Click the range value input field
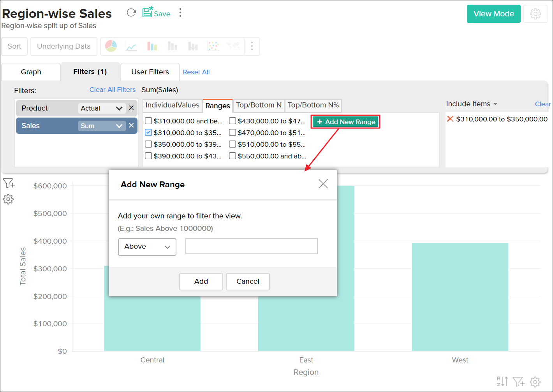Screen dimensions: 553x392 tap(251, 246)
